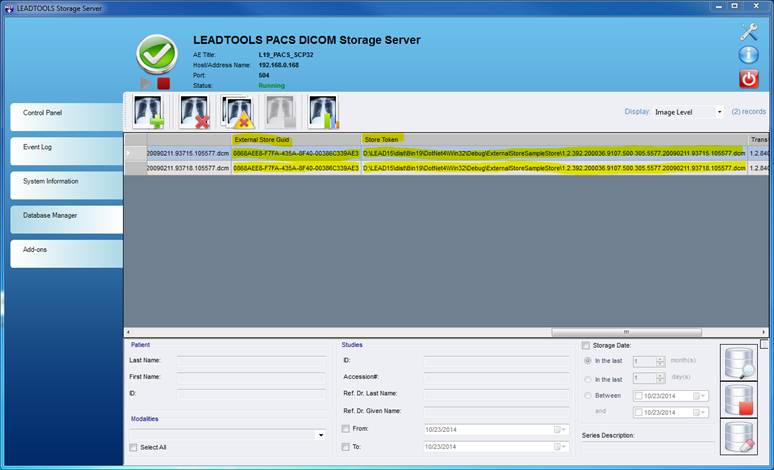This screenshot has width=774, height=470.
Task: Click the Ref. Dr. Given Name field
Action: (x=496, y=411)
